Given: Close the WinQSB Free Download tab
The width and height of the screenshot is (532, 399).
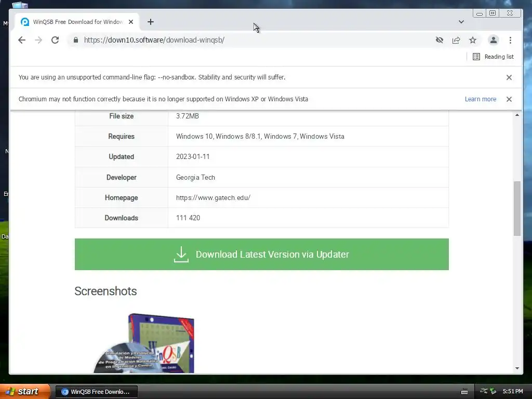Looking at the screenshot, I should coord(131,22).
